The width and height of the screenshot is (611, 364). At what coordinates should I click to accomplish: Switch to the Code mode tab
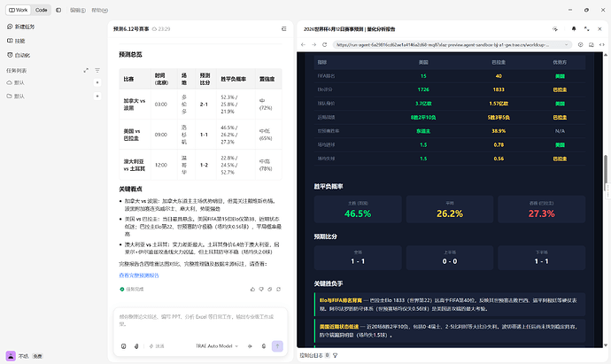[x=42, y=10]
